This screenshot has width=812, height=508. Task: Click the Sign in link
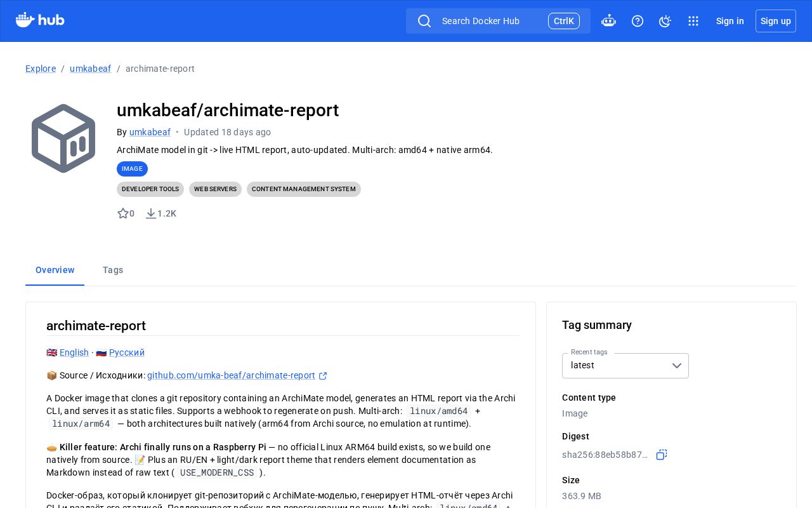click(x=730, y=21)
